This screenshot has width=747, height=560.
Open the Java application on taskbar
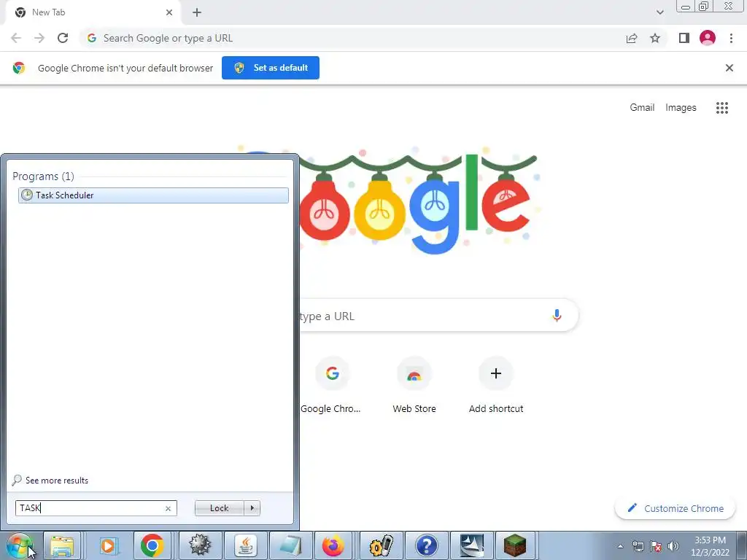[245, 545]
